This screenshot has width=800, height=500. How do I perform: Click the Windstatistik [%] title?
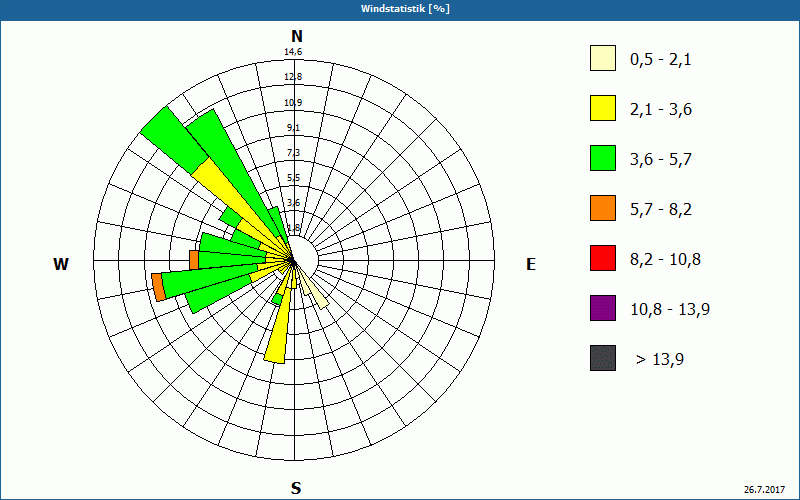tap(405, 9)
